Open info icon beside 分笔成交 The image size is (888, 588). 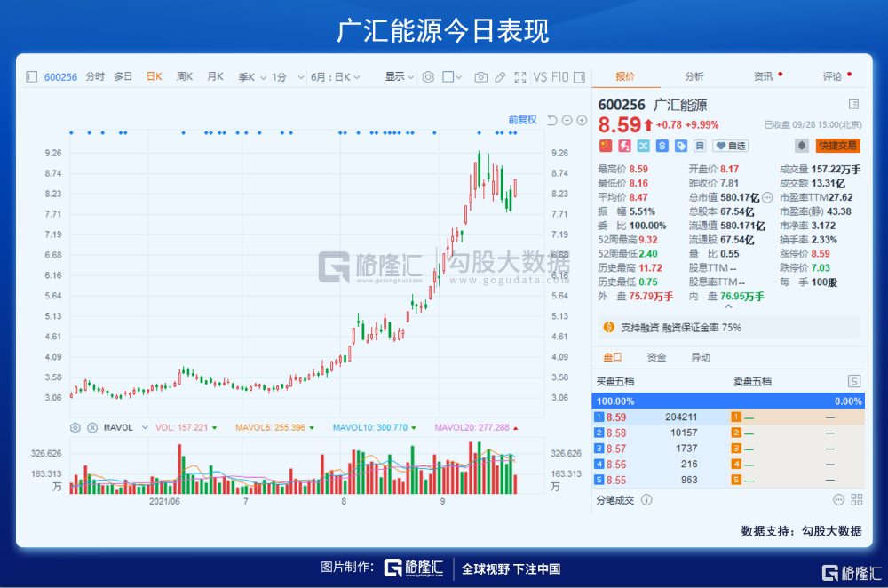646,500
